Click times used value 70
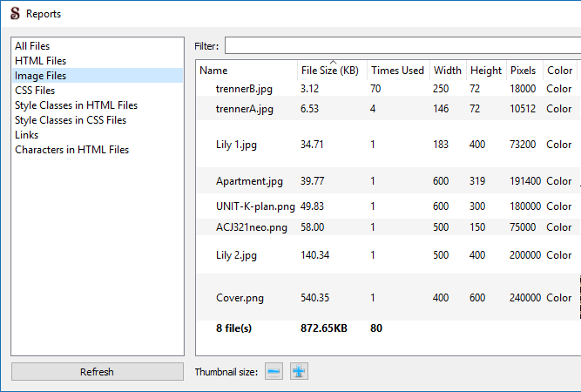The image size is (581, 392). coord(375,89)
